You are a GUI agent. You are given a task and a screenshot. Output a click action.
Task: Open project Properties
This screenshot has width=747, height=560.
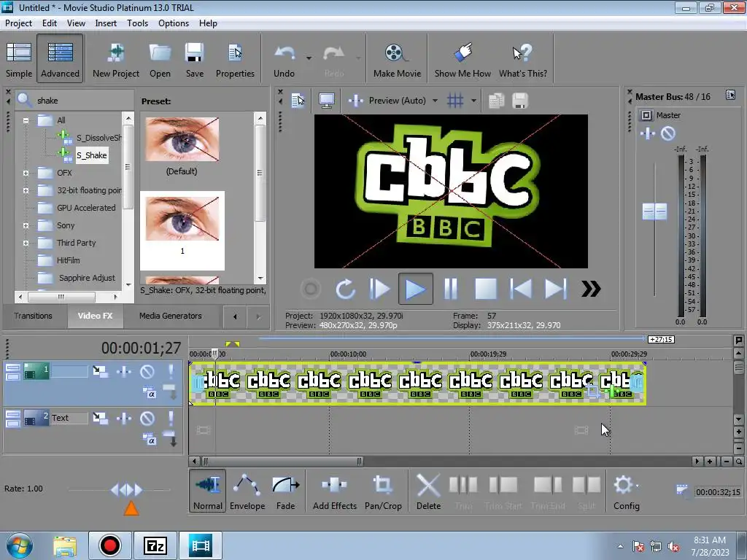[x=235, y=59]
